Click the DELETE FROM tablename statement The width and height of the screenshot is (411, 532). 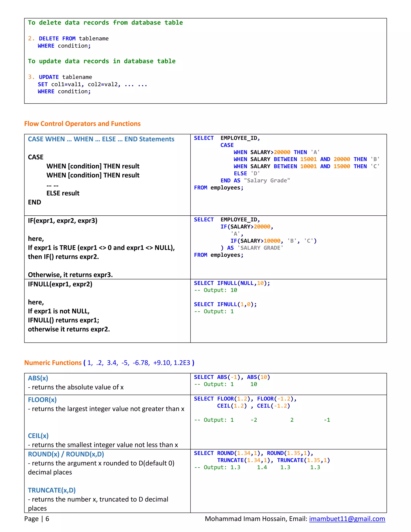73,39
